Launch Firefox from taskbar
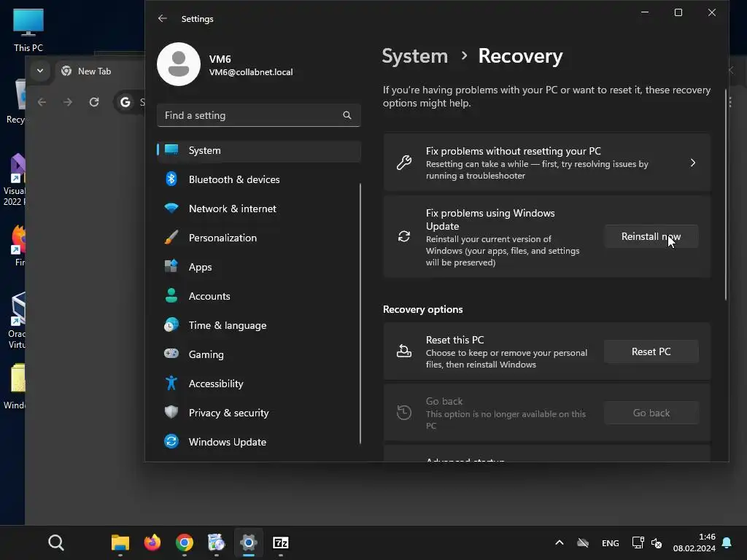 pos(152,542)
